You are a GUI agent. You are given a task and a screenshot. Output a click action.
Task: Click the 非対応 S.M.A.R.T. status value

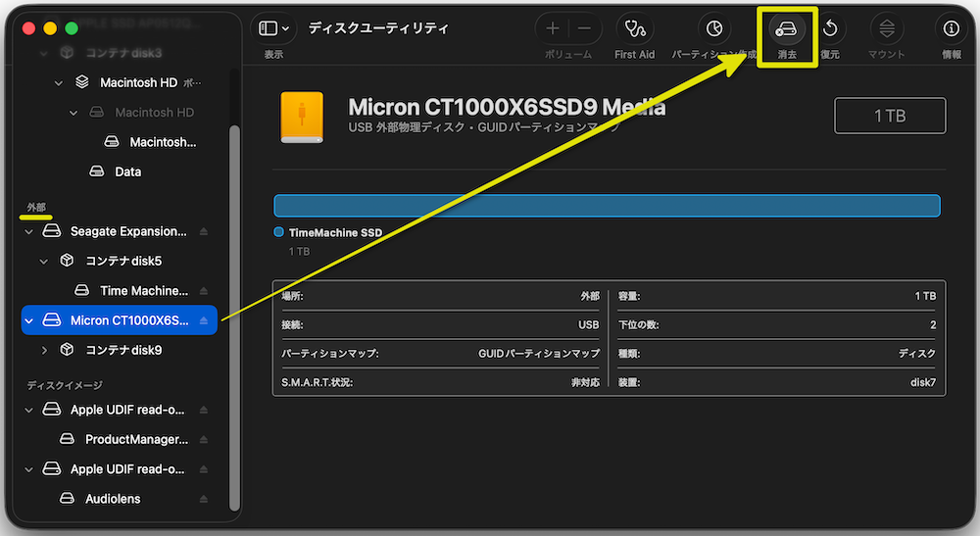(585, 382)
